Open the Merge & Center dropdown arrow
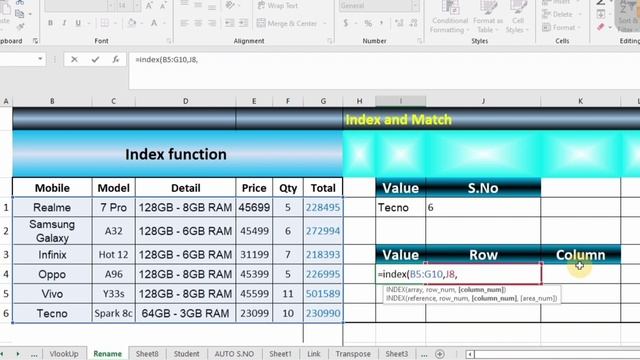Screen dimensions: 640x360 (x=325, y=23)
